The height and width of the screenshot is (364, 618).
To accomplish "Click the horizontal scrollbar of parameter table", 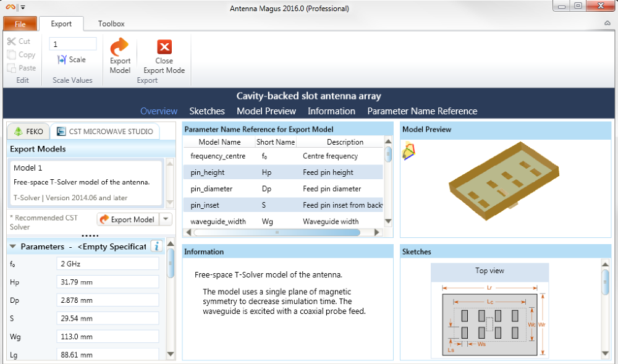I will tap(277, 232).
